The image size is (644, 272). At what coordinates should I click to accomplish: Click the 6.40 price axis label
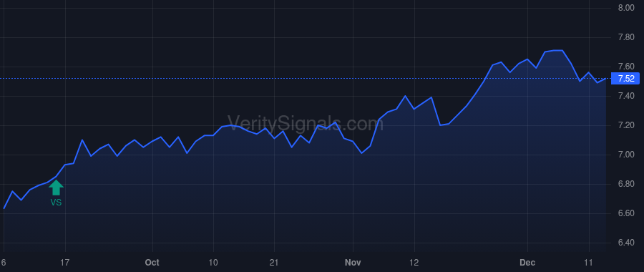[x=626, y=243]
